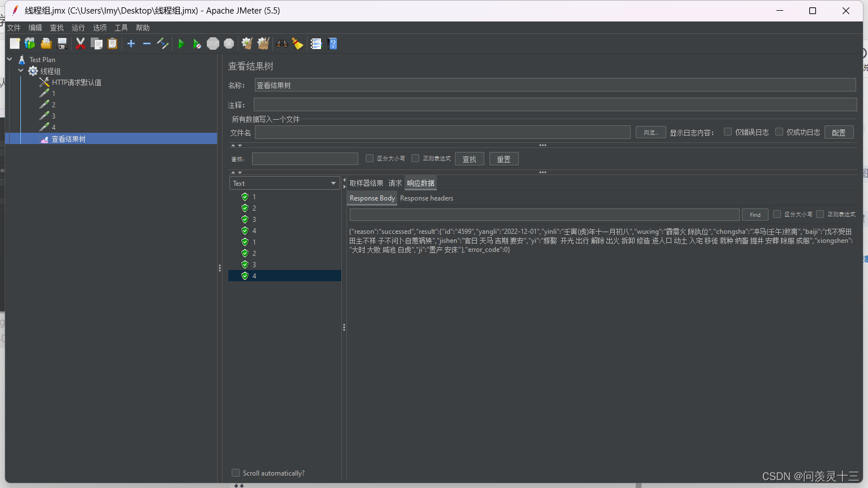This screenshot has height=488, width=868.
Task: Open Help with the blue question mark icon
Action: coord(332,43)
